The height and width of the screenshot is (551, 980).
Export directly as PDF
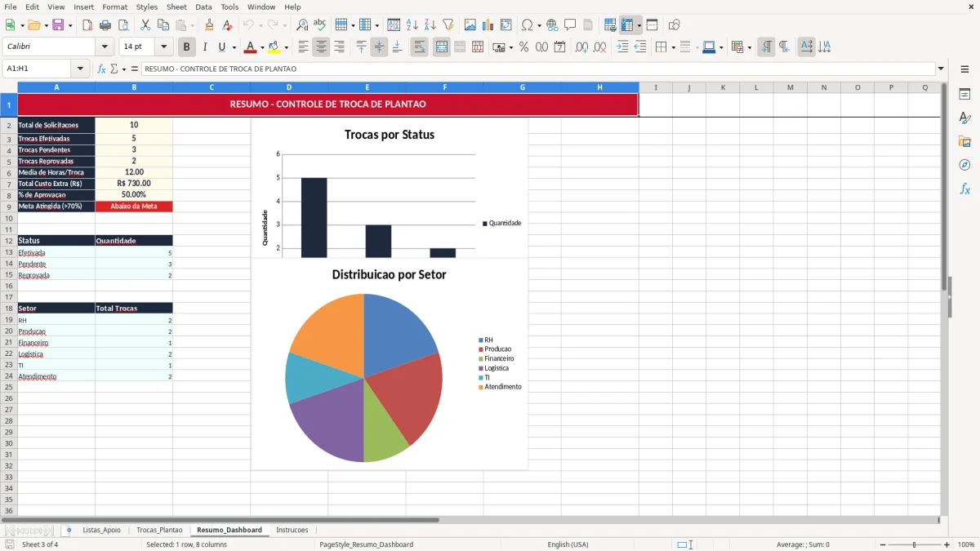point(87,24)
